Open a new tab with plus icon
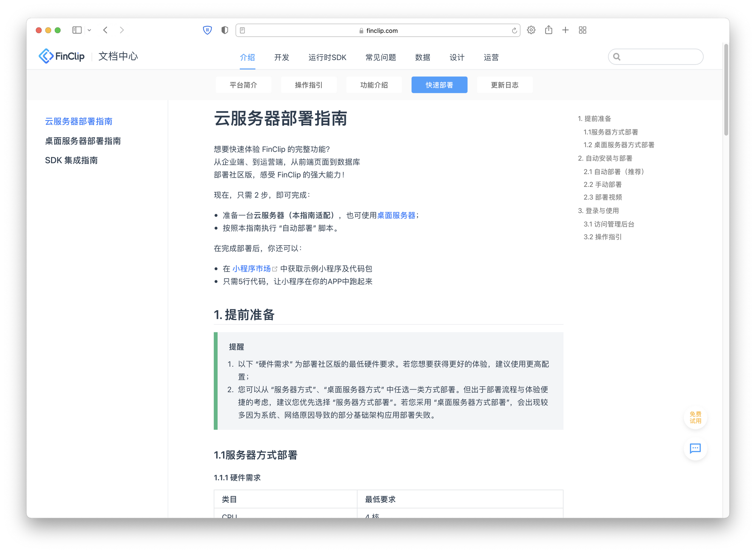The height and width of the screenshot is (553, 756). coord(565,30)
